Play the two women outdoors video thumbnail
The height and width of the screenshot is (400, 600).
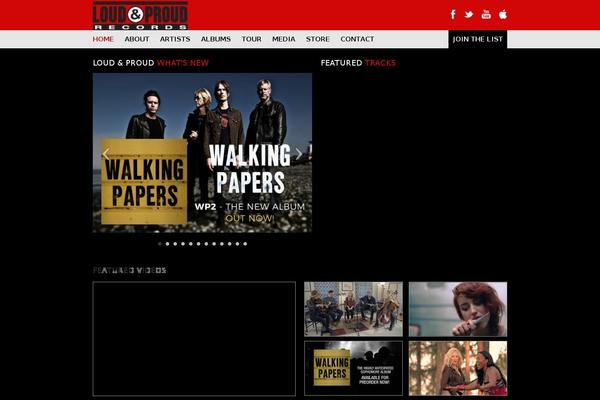tap(458, 368)
